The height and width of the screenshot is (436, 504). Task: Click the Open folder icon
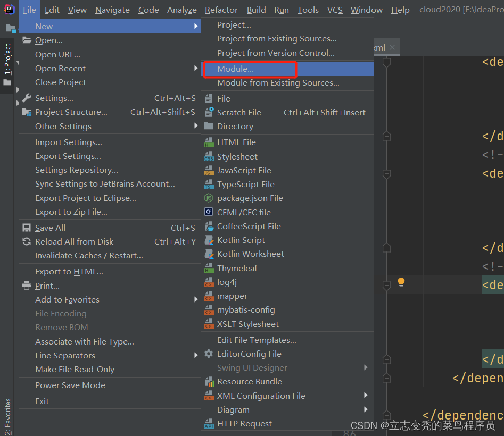pos(27,40)
